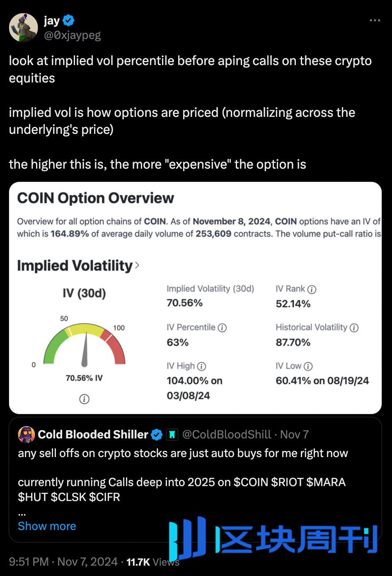This screenshot has height=576, width=392.
Task: Click the info icon below the IV gauge
Action: (x=84, y=399)
